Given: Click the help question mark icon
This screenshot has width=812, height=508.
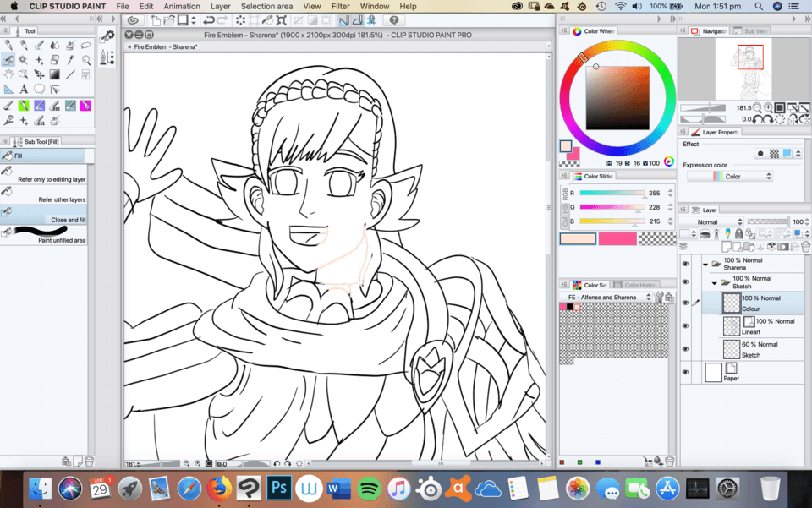Looking at the screenshot, I should 394,20.
